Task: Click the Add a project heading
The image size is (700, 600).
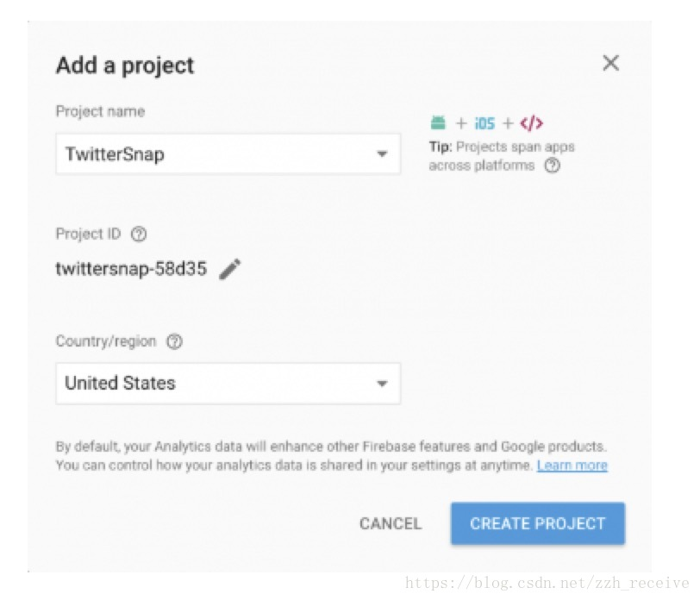Action: tap(125, 66)
